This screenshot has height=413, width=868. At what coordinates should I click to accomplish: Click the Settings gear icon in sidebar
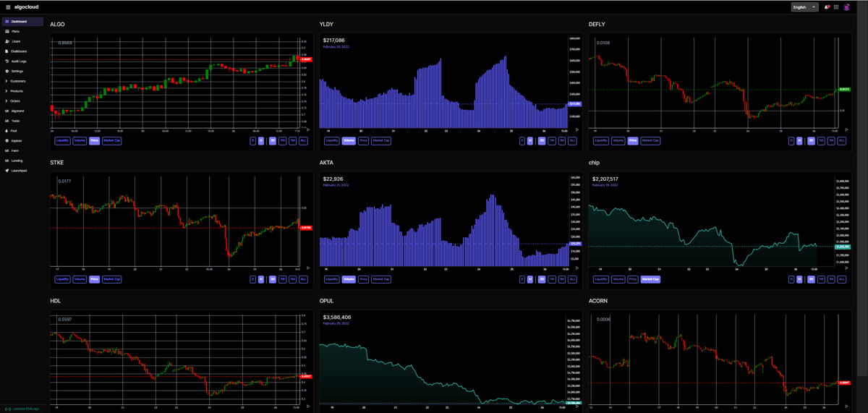pos(7,72)
